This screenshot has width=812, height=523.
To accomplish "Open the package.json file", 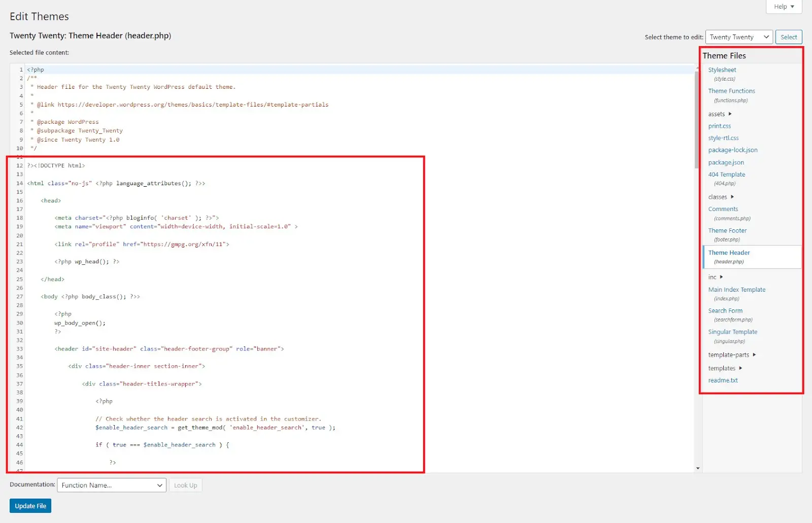I will [726, 162].
